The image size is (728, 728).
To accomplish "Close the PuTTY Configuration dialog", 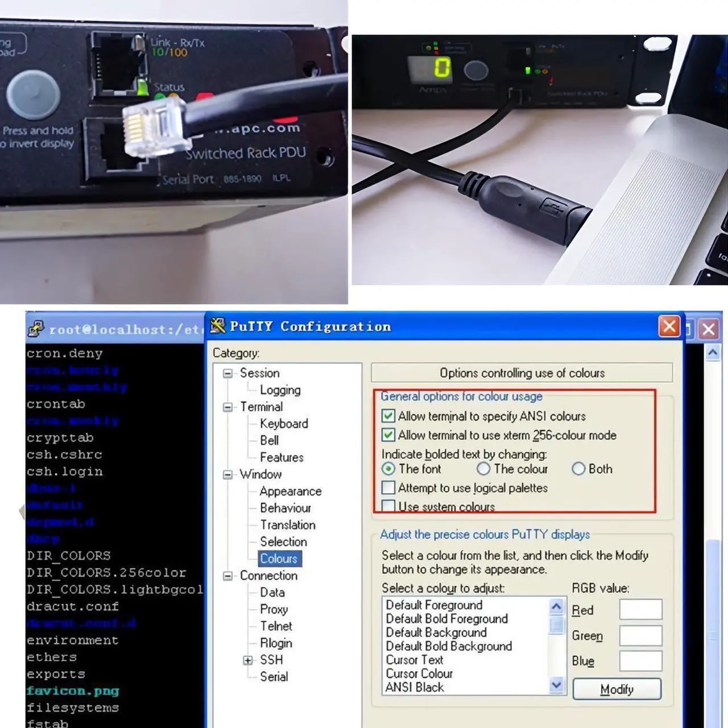I will point(669,326).
